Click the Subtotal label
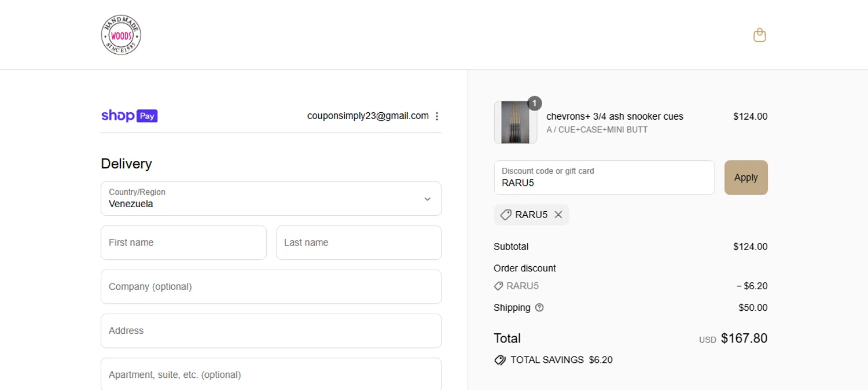The width and height of the screenshot is (868, 390). click(x=511, y=246)
